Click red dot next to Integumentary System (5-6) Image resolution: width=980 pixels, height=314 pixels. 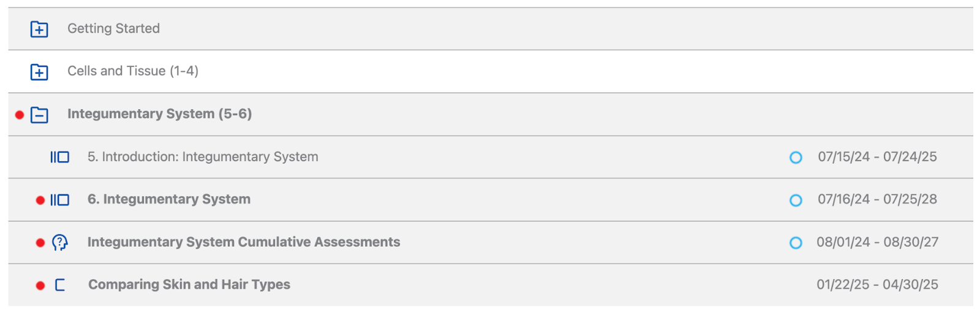pos(20,115)
